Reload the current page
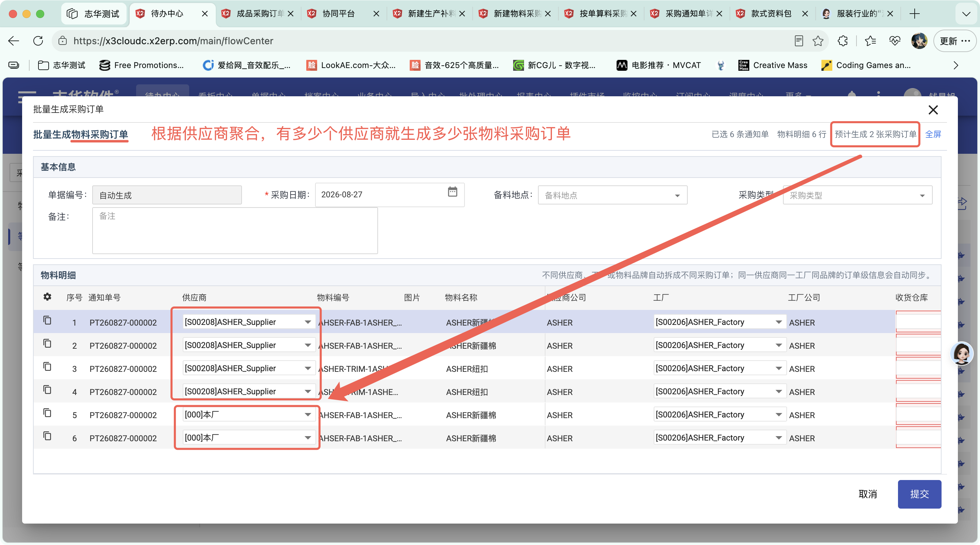The width and height of the screenshot is (980, 545). [x=38, y=41]
